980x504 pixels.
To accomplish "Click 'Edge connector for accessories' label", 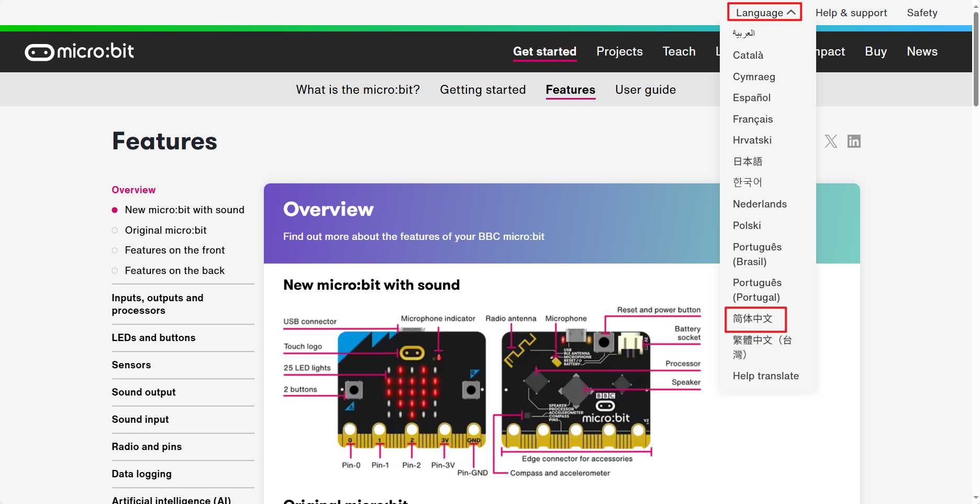I will pyautogui.click(x=577, y=458).
